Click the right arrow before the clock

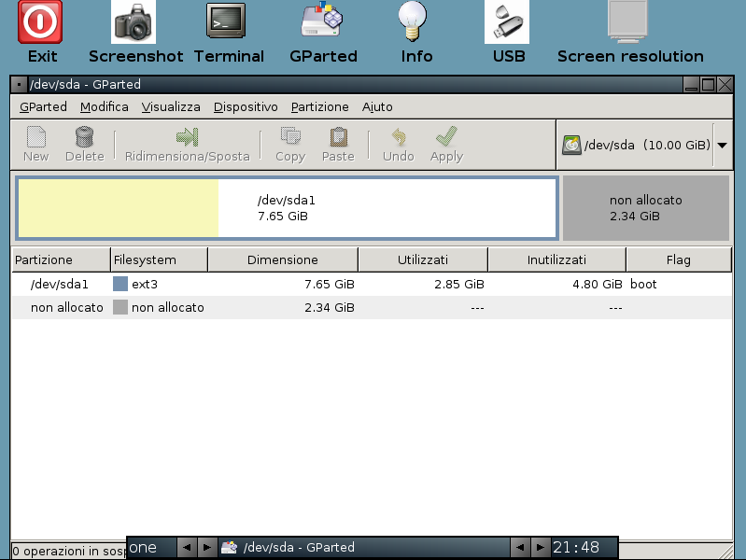click(x=540, y=547)
